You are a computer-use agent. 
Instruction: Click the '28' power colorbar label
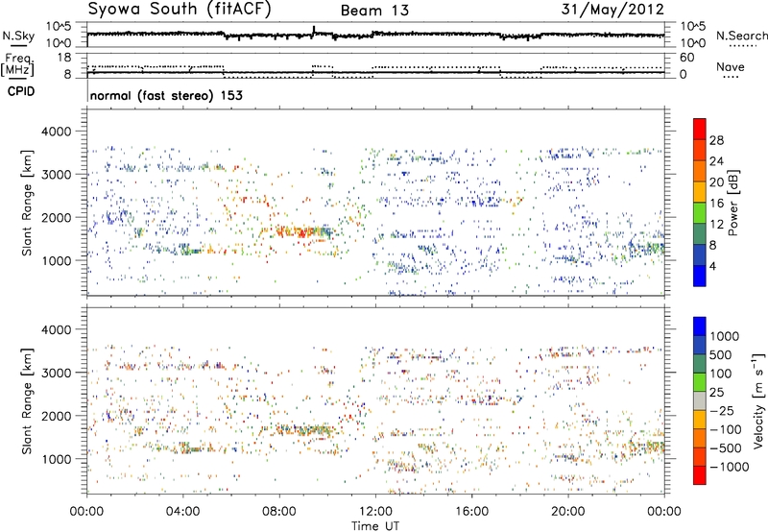pos(716,140)
